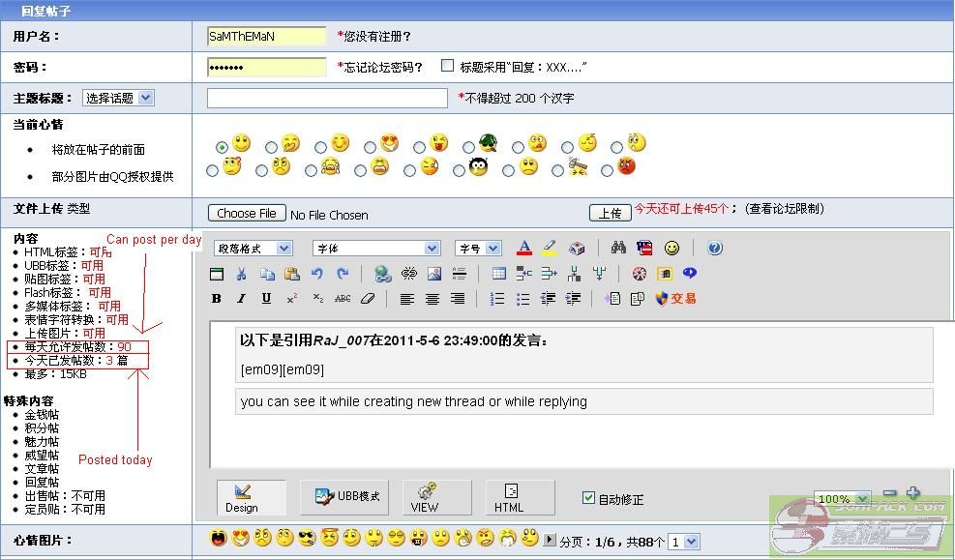Toggle the 自动修正 checkbox
This screenshot has width=955, height=560.
588,498
